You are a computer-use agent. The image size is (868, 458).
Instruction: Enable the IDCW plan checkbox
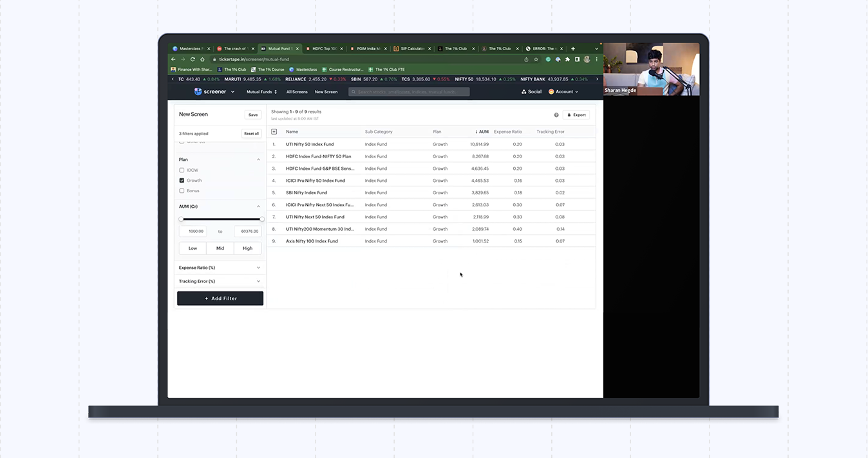182,170
